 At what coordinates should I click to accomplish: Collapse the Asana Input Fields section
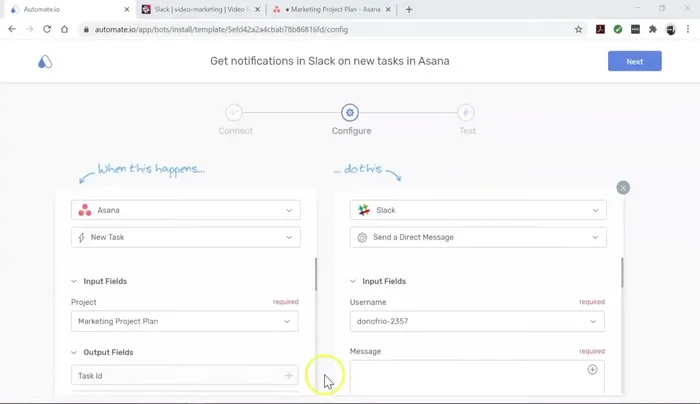74,281
